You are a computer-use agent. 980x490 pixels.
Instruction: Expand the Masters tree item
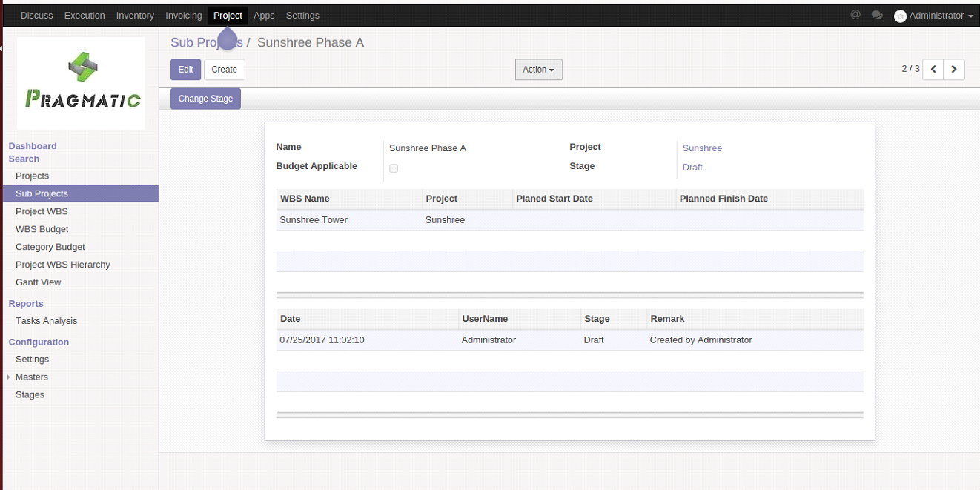pos(31,377)
